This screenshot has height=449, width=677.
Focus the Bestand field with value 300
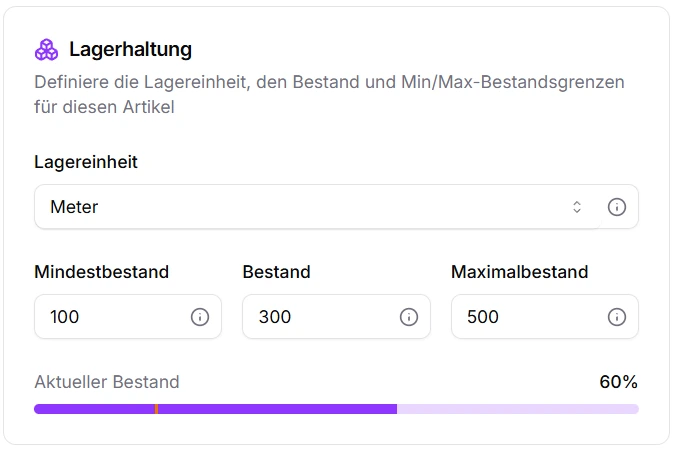[x=318, y=317]
